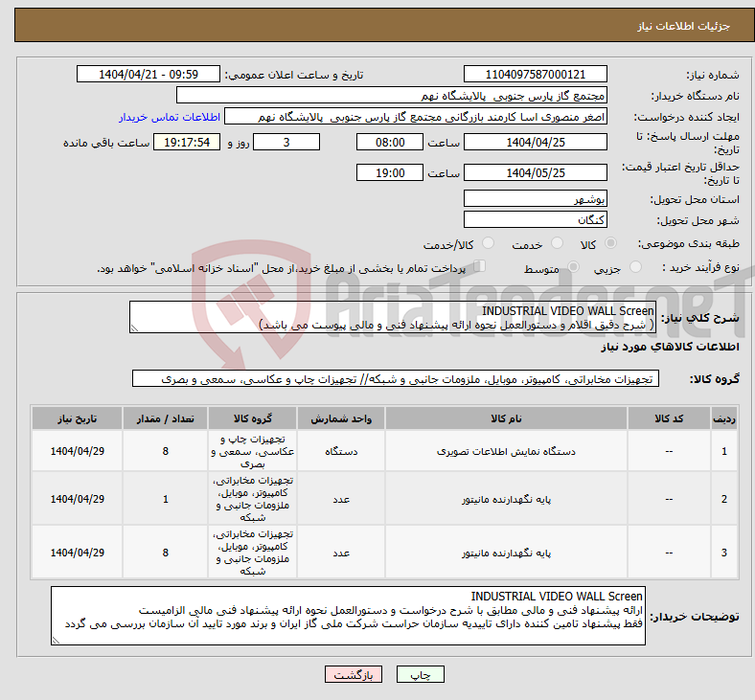Click the اطلاعات کالاهای مورد نیاز heading
Viewport: 755px width, 700px height.
[x=670, y=347]
